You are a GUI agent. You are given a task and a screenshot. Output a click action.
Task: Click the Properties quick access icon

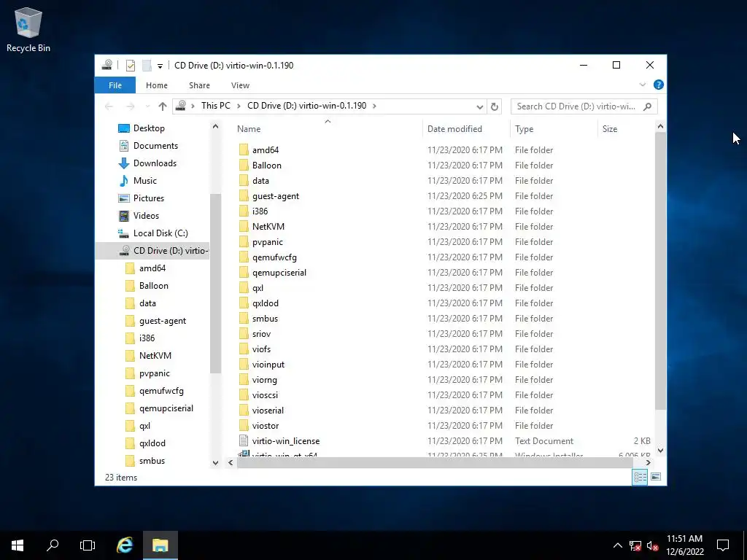coord(130,66)
